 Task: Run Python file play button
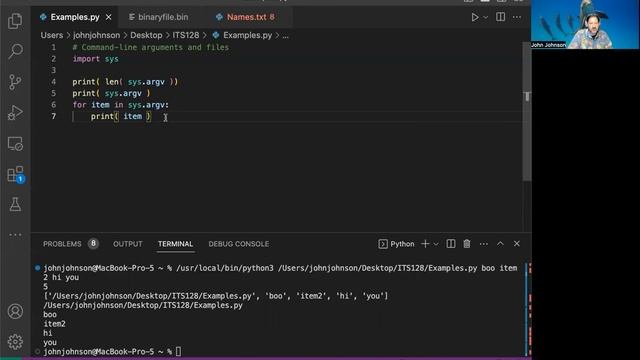pos(475,17)
